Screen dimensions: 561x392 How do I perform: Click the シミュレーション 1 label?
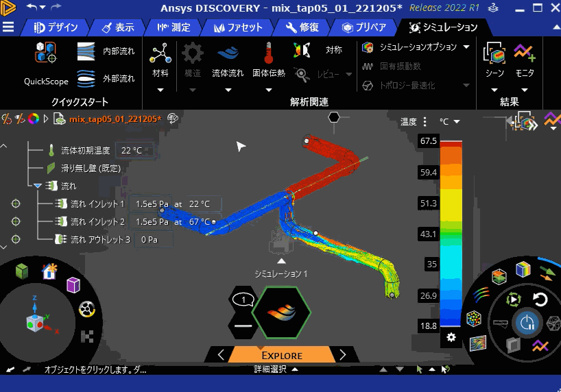281,274
